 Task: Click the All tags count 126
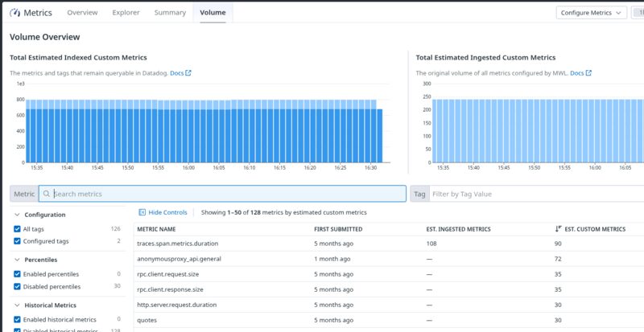[115, 229]
